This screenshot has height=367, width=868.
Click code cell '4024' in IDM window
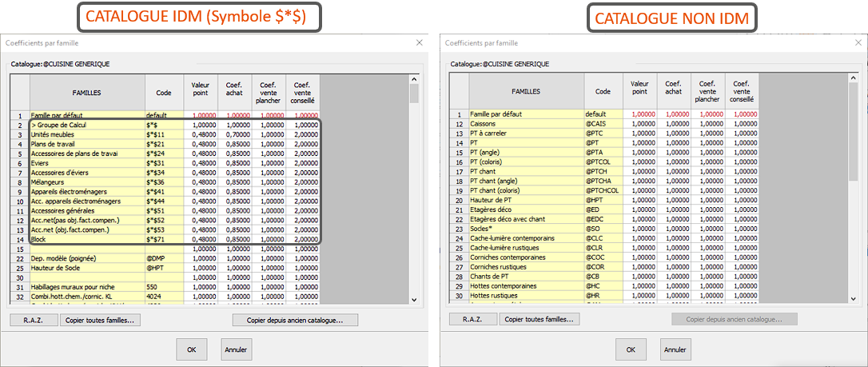pyautogui.click(x=165, y=297)
